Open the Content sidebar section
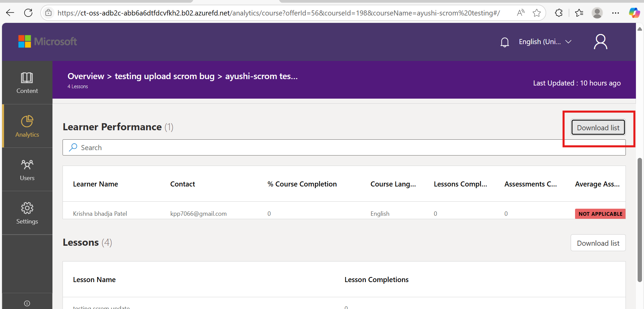The height and width of the screenshot is (309, 644). (x=27, y=83)
